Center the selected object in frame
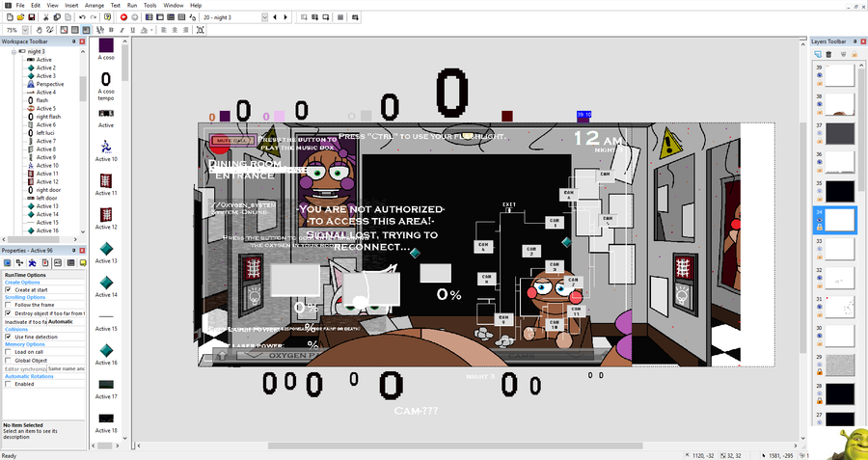 (201, 30)
